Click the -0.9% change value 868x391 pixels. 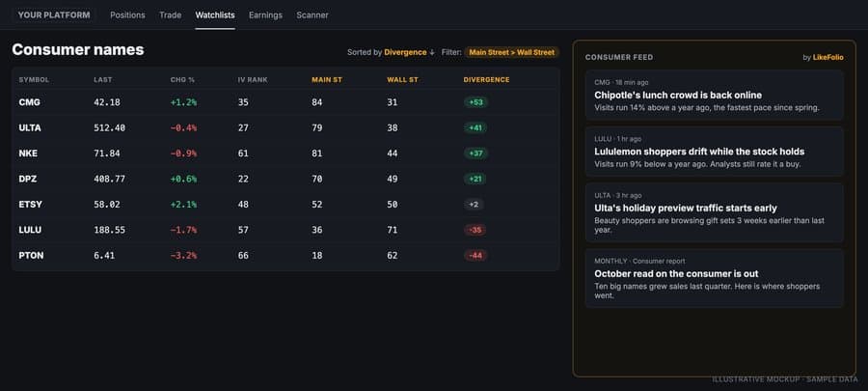(183, 154)
